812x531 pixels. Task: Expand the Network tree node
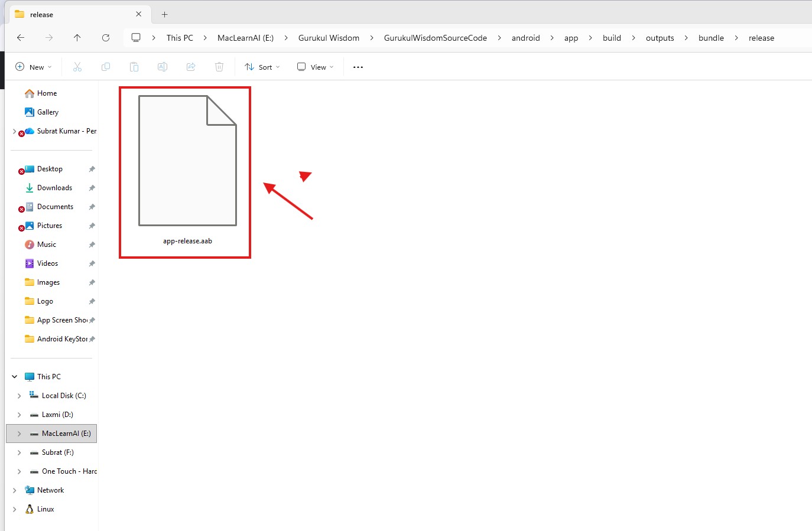tap(15, 490)
